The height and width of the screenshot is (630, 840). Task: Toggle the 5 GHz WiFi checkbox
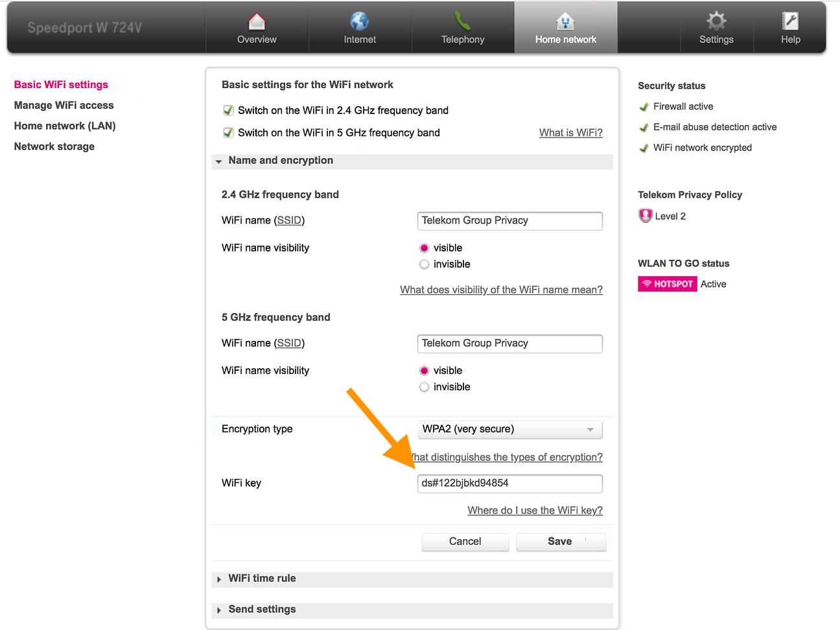(x=228, y=133)
